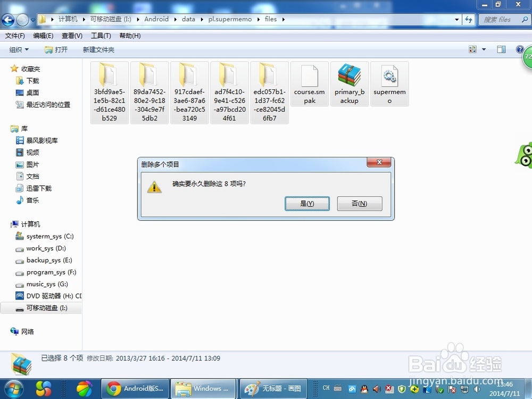Screen dimensions: 532x399
Task: Switch to Windows Explorer taskbar item
Action: tap(203, 388)
